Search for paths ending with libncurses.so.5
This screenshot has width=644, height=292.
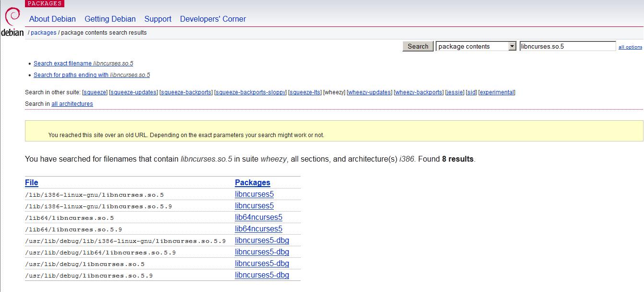[92, 75]
